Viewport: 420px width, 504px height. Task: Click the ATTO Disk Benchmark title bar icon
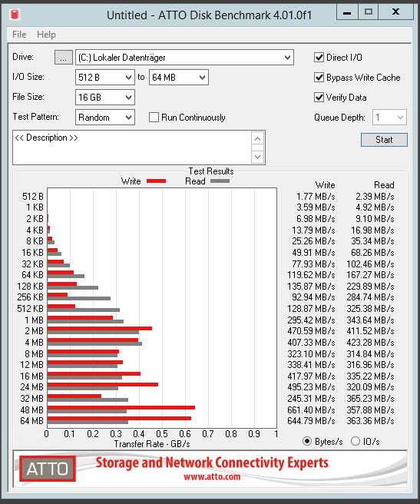(15, 15)
